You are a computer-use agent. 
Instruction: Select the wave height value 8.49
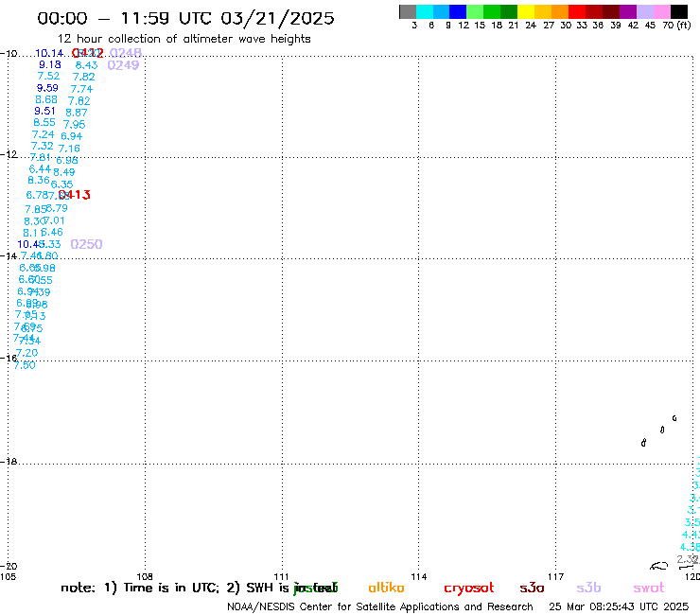[63, 172]
